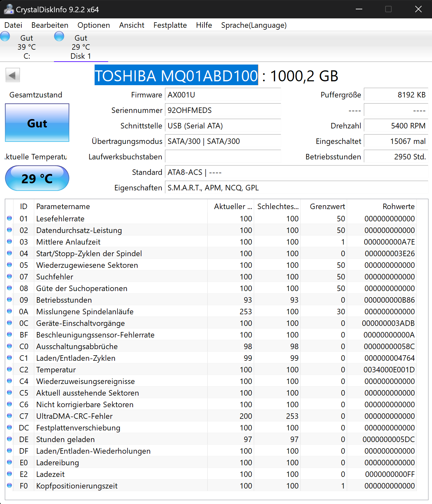The width and height of the screenshot is (432, 504).
Task: Click the previous disk arrow button
Action: [13, 75]
